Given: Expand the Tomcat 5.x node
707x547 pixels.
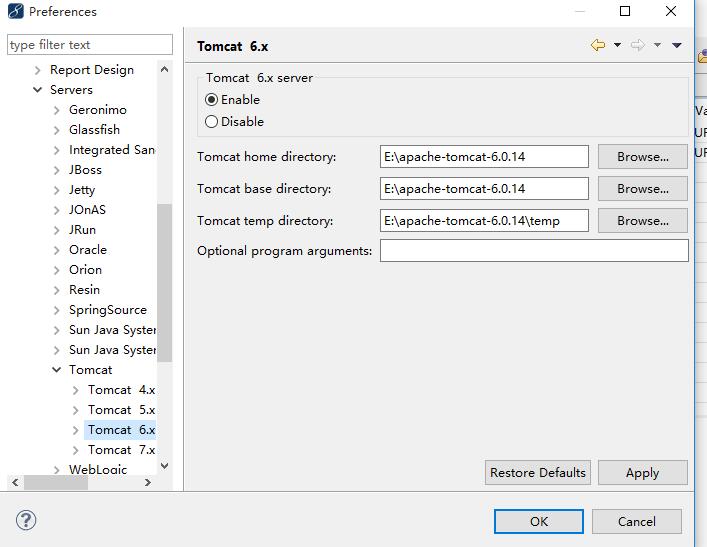Looking at the screenshot, I should [75, 410].
